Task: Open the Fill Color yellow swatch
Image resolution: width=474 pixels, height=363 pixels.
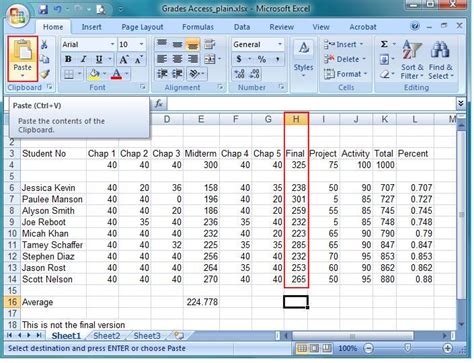Action: coord(94,74)
